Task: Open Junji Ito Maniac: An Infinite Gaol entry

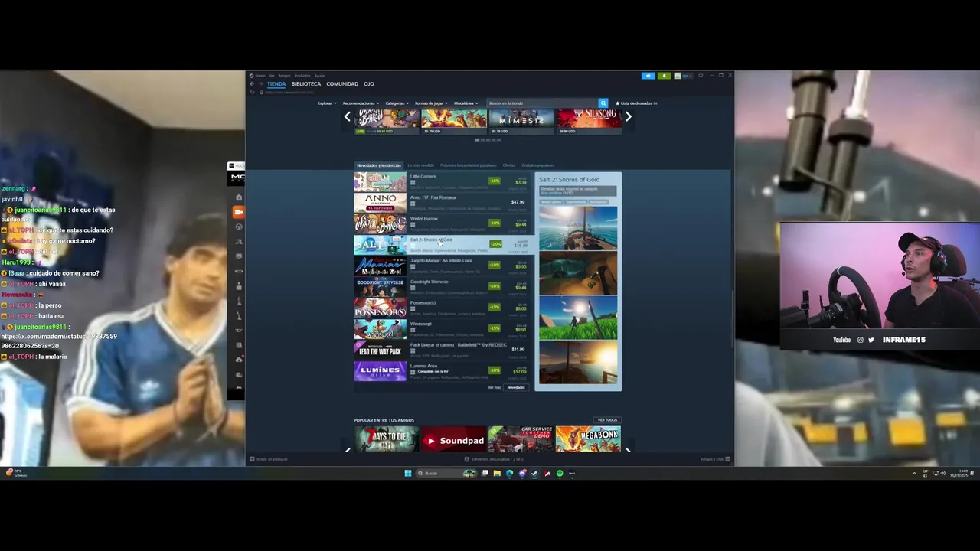Action: pos(441,266)
